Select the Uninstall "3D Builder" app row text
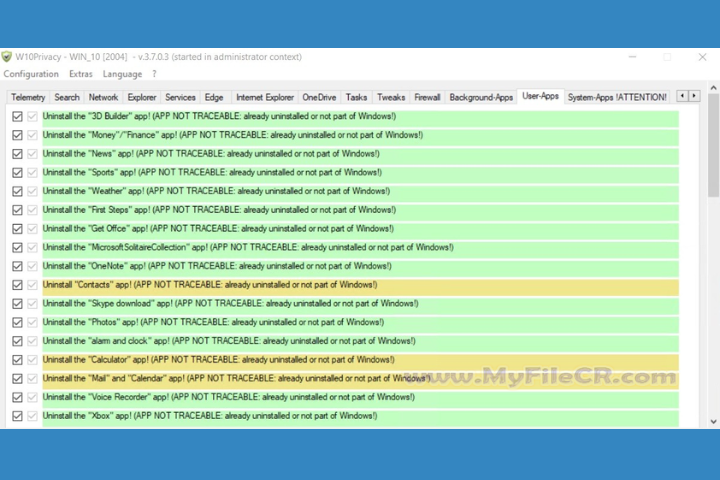This screenshot has width=720, height=480. coord(219,116)
